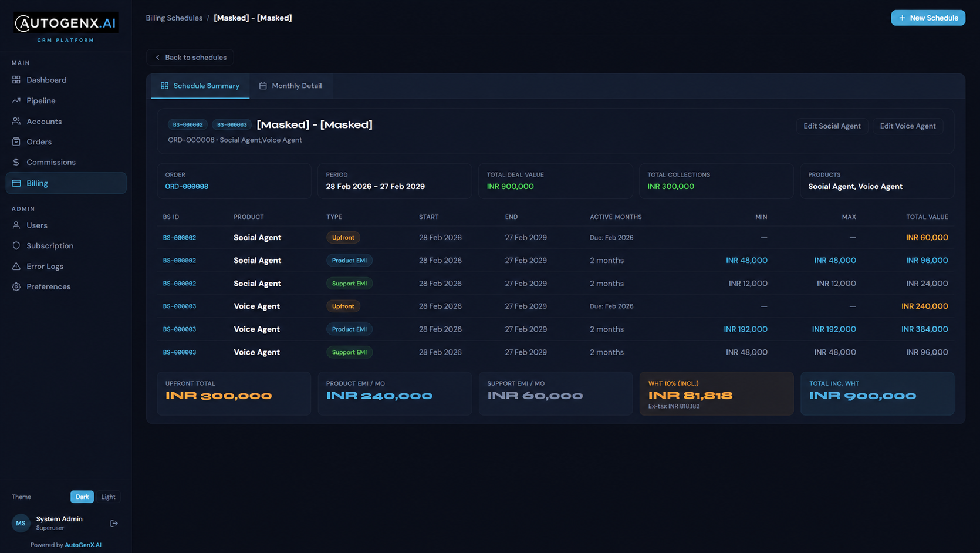Viewport: 980px width, 553px height.
Task: Click the Pipeline trend icon
Action: (16, 100)
